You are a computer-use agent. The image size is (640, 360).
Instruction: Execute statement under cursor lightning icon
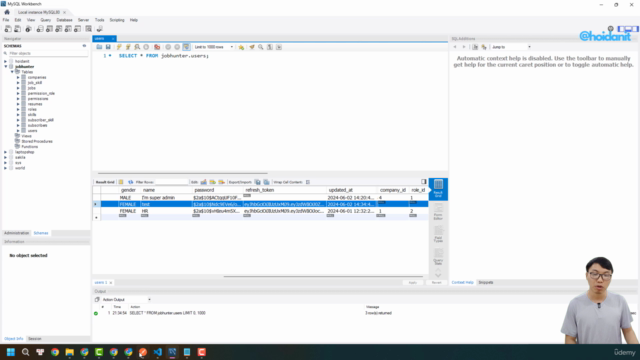tap(128, 47)
